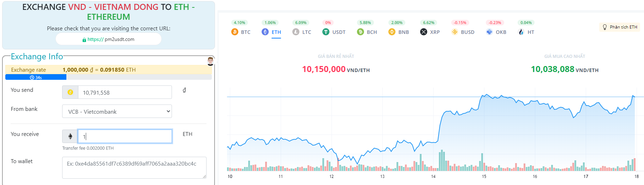Switch to the BUSD tab
The height and width of the screenshot is (185, 644).
pos(463,32)
